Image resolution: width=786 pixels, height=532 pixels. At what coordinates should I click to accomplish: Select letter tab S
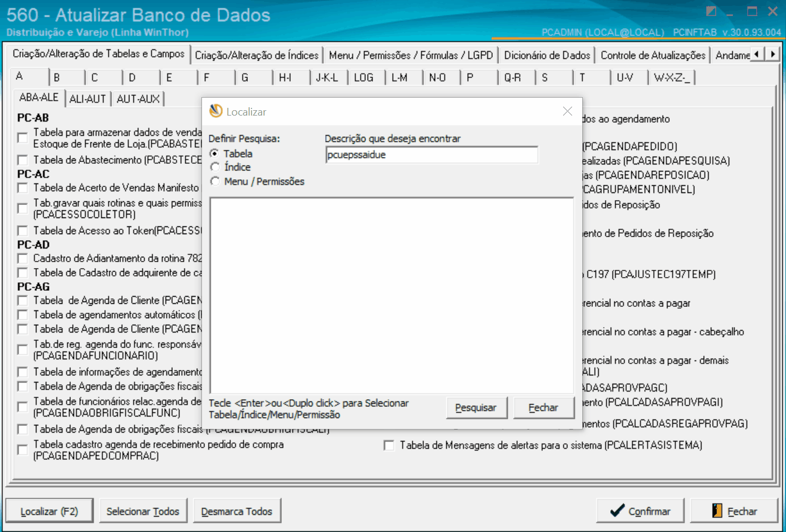554,77
